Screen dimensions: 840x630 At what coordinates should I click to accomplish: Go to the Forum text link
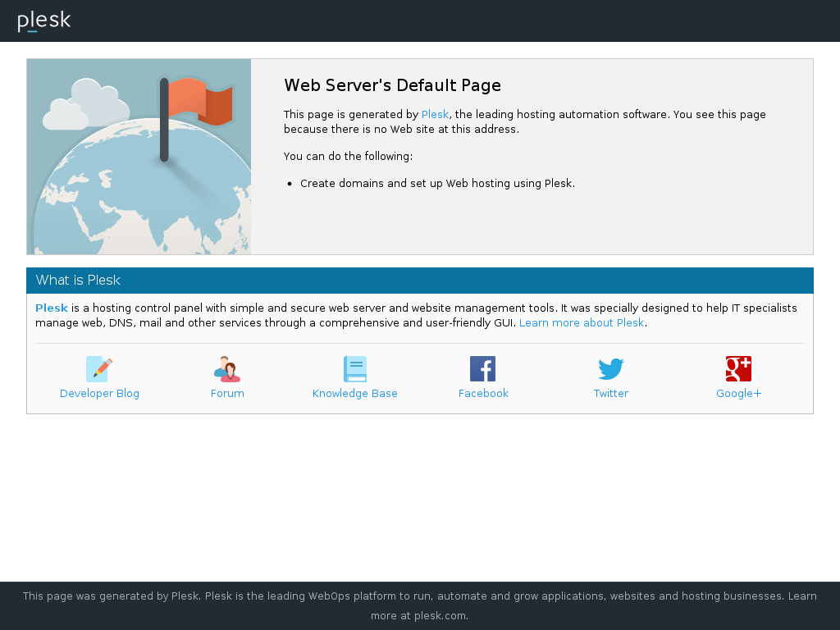click(227, 393)
